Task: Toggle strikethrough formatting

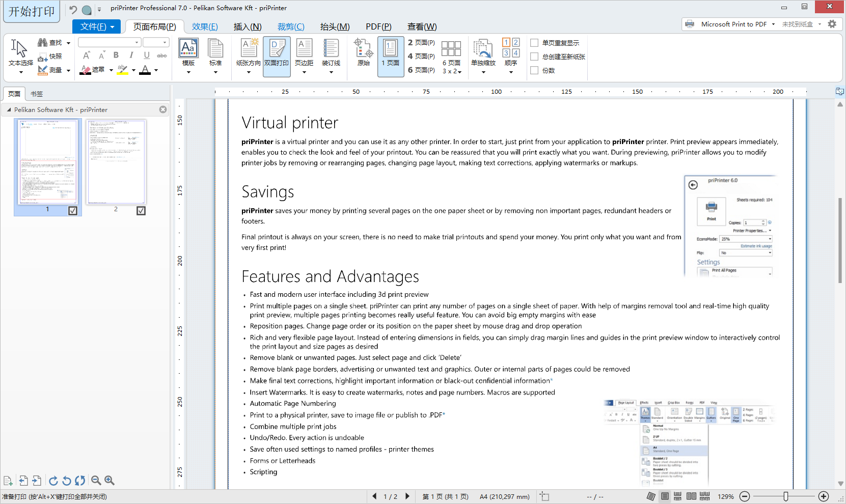Action: 162,55
